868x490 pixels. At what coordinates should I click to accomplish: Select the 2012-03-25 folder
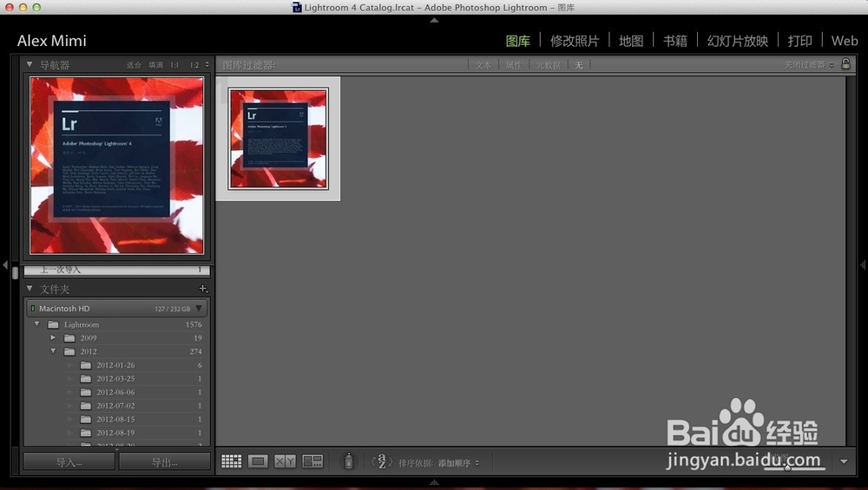(x=115, y=378)
